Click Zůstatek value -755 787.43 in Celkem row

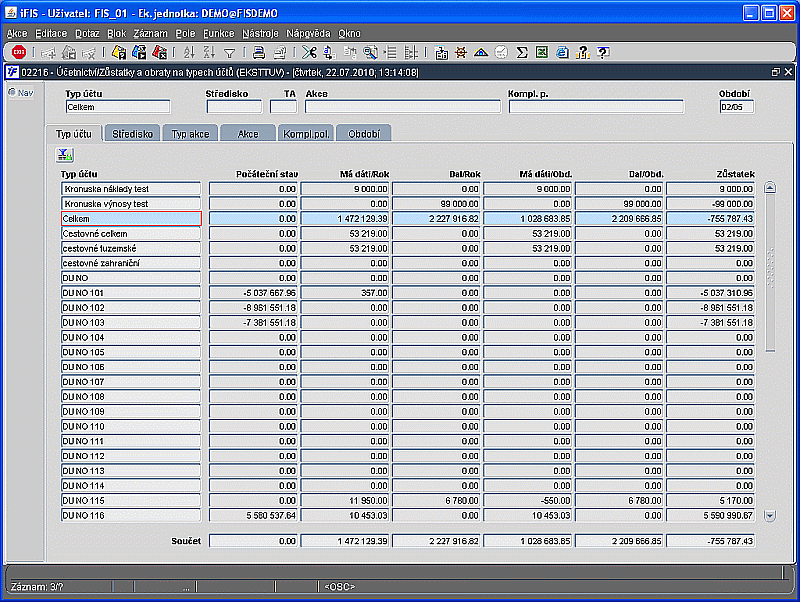coord(711,218)
